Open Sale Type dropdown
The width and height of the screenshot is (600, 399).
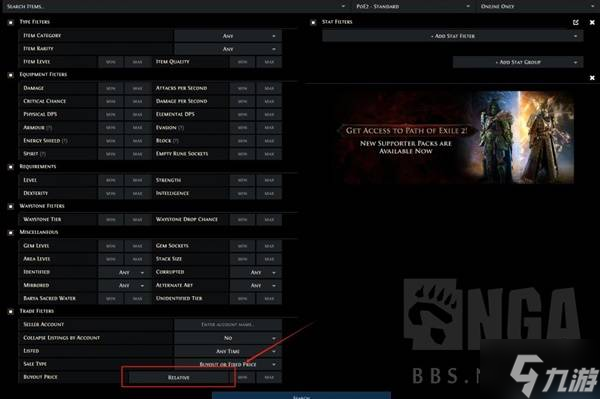click(228, 364)
